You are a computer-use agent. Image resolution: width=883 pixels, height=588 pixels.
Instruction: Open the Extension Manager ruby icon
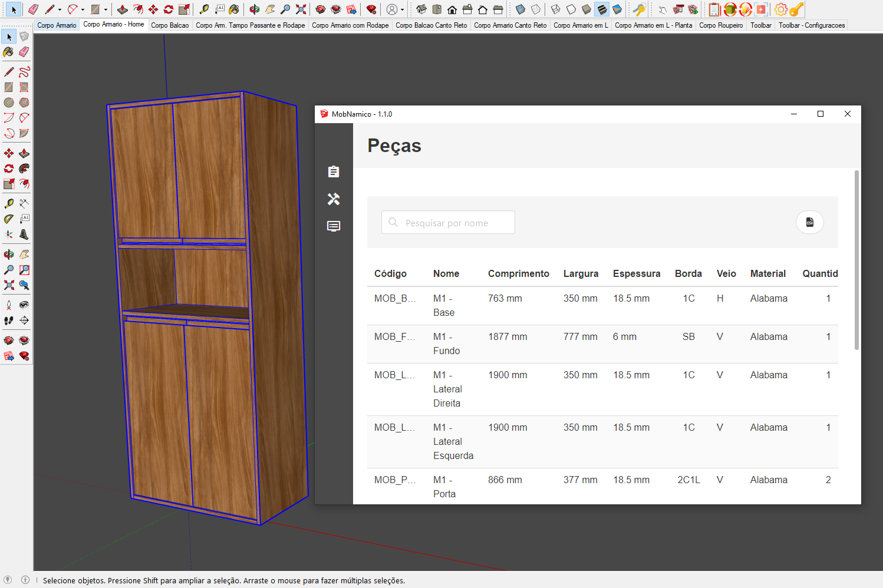click(x=371, y=9)
